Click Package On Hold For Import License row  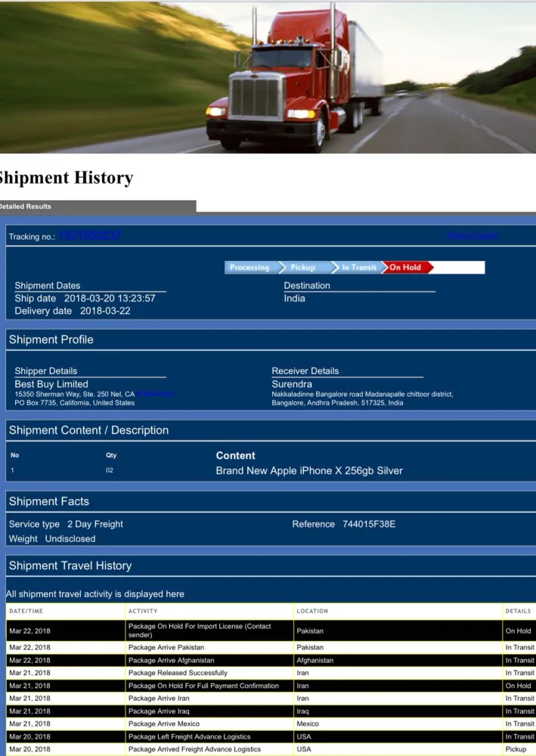(271, 631)
